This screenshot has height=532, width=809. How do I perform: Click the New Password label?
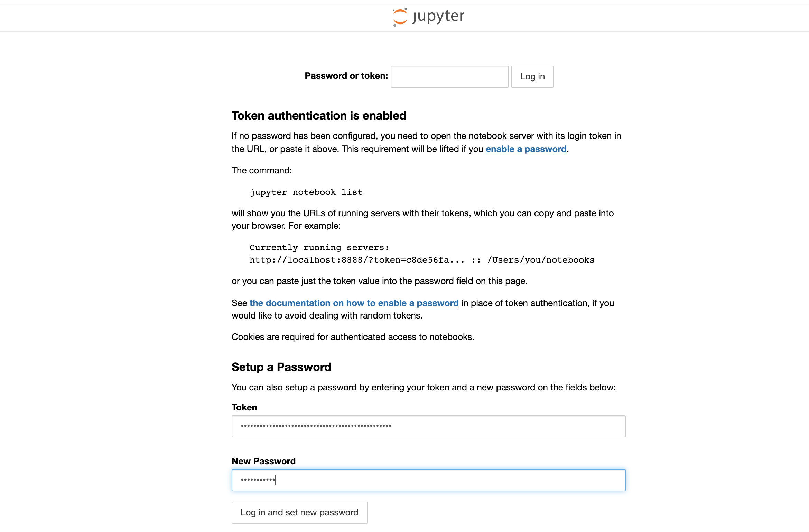tap(263, 461)
